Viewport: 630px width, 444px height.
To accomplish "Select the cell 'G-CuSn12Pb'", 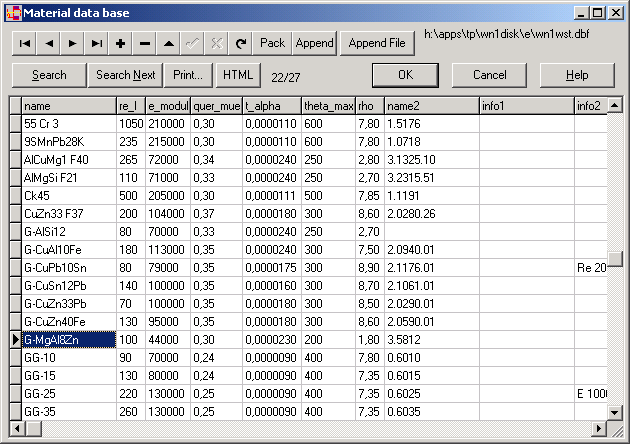I will (x=69, y=286).
